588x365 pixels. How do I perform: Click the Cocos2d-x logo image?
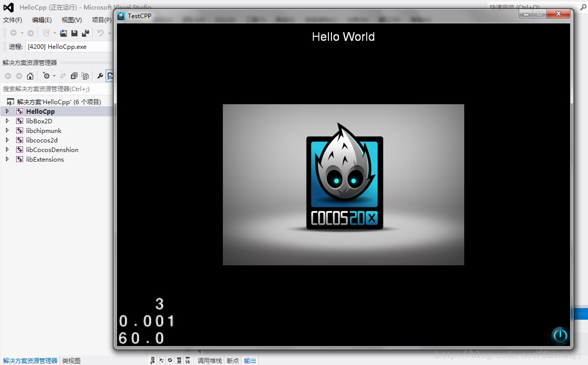coord(344,185)
